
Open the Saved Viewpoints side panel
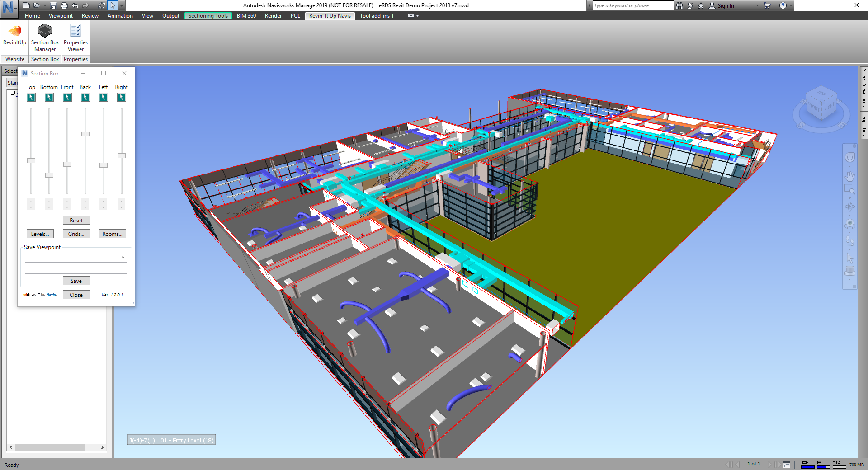(863, 88)
